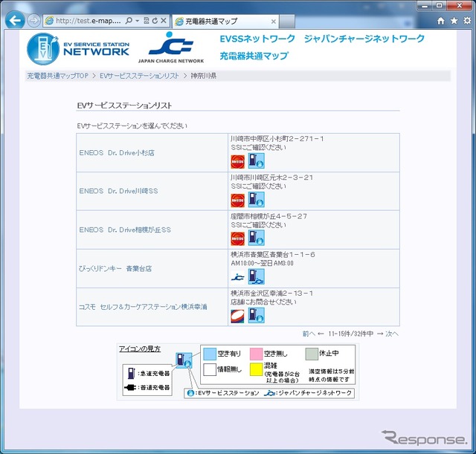The image size is (476, 454).
Task: Click the 11-15件/32件中 page count text
Action: click(350, 334)
